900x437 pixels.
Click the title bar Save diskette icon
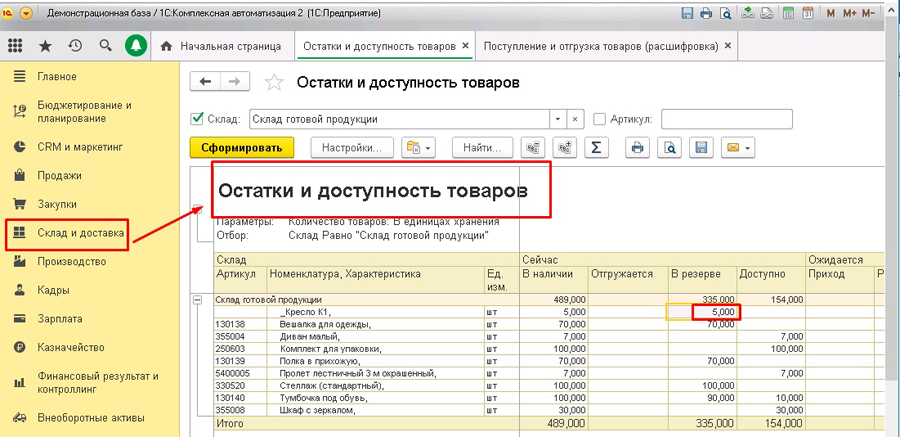(687, 13)
